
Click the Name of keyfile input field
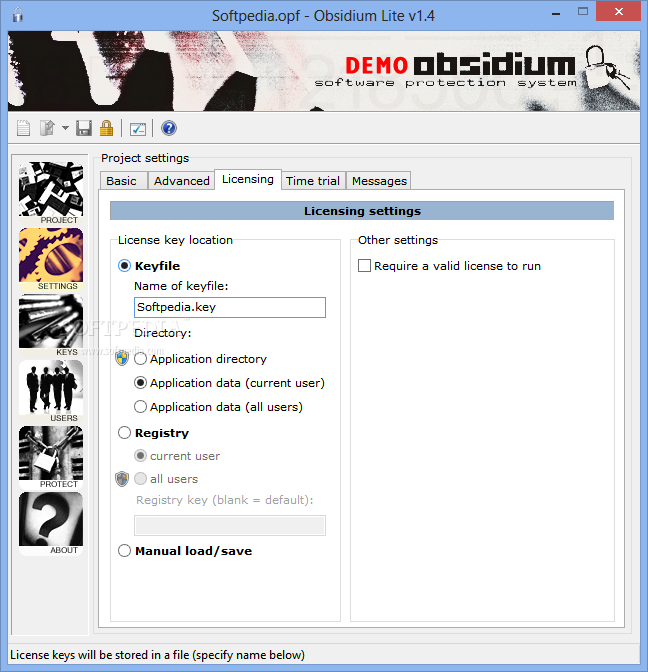click(230, 307)
